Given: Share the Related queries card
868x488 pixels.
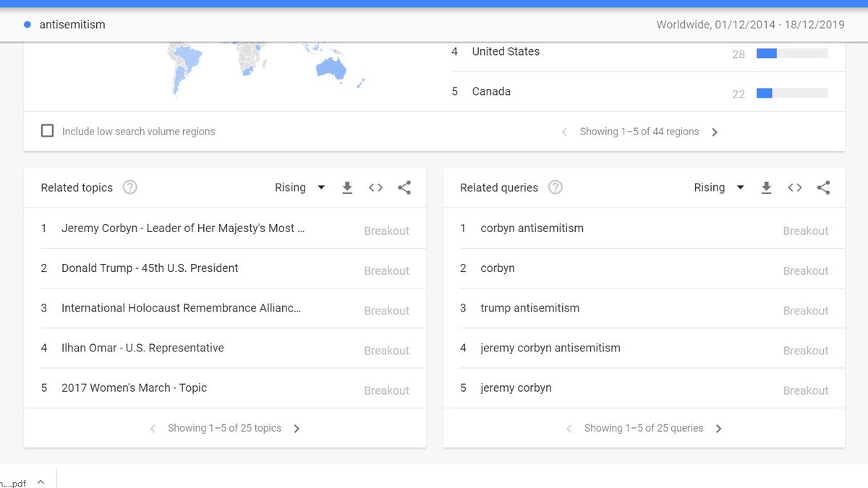Looking at the screenshot, I should 823,188.
